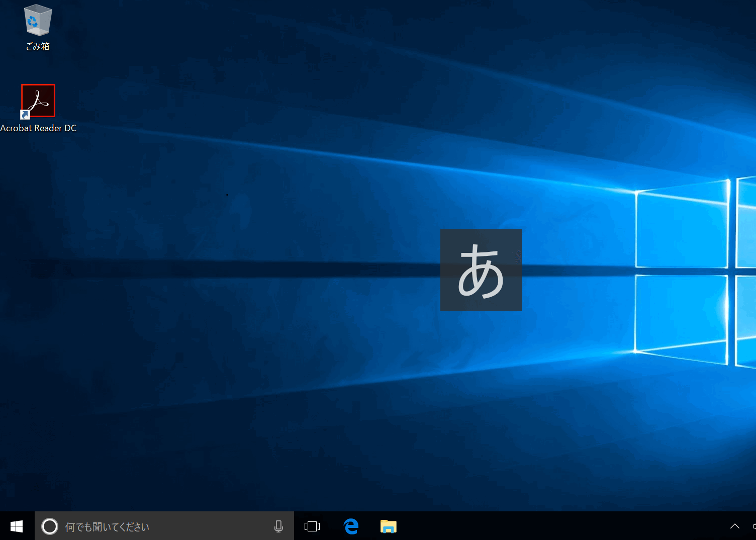Viewport: 756px width, 540px height.
Task: Activate the Cortana microphone icon
Action: 278,526
